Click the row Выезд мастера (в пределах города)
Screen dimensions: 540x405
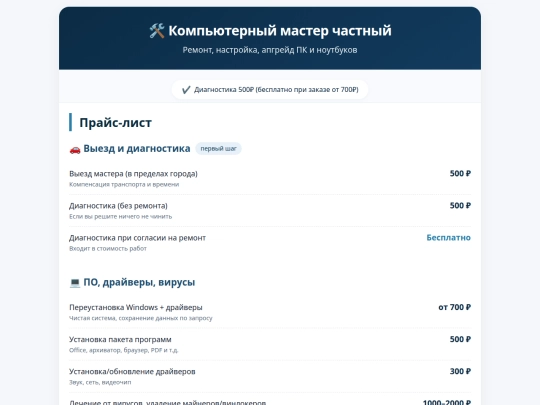pyautogui.click(x=270, y=178)
